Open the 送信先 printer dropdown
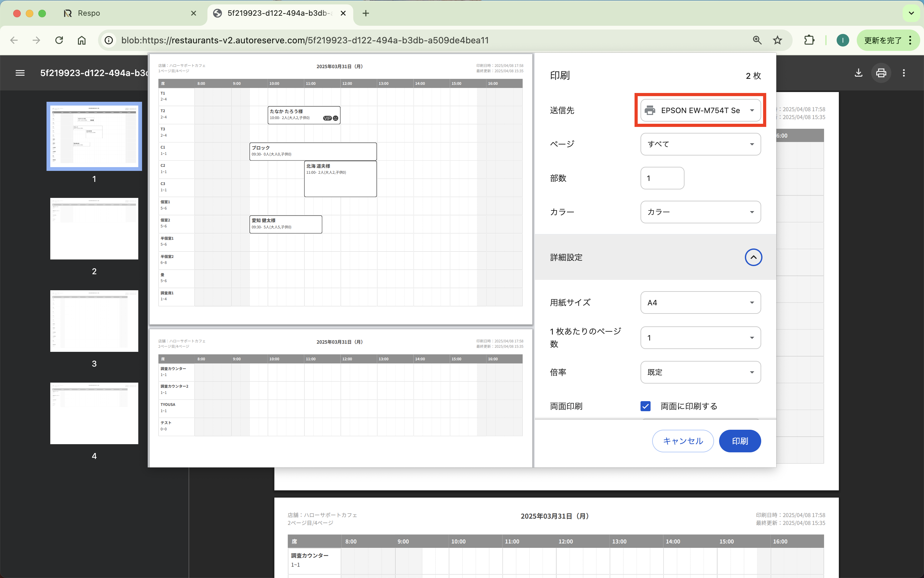The width and height of the screenshot is (924, 578). pos(700,111)
